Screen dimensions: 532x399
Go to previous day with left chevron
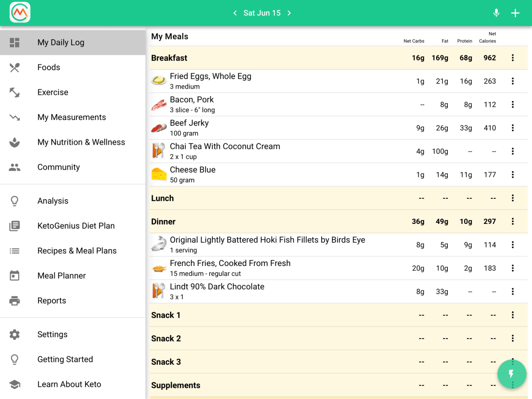pyautogui.click(x=235, y=13)
